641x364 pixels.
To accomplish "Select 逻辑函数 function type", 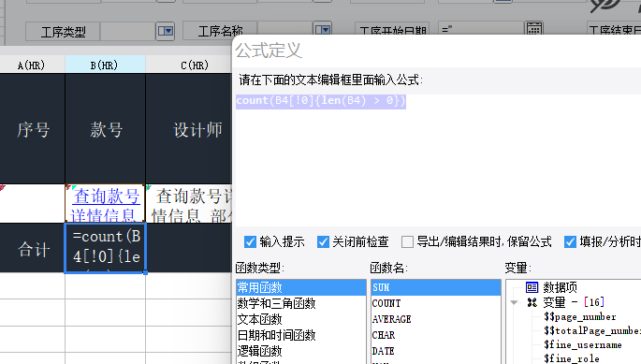I will [x=301, y=351].
